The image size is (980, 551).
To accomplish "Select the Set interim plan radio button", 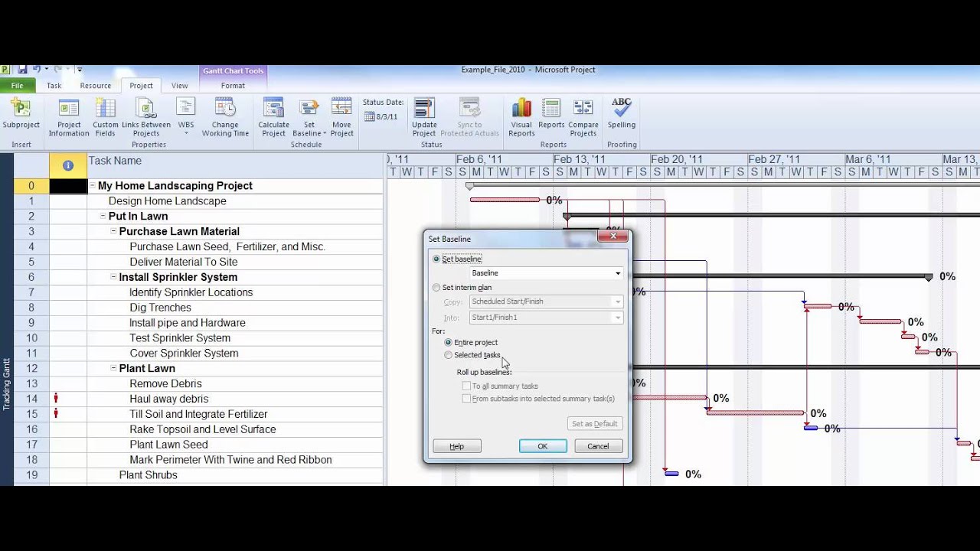I will click(436, 288).
